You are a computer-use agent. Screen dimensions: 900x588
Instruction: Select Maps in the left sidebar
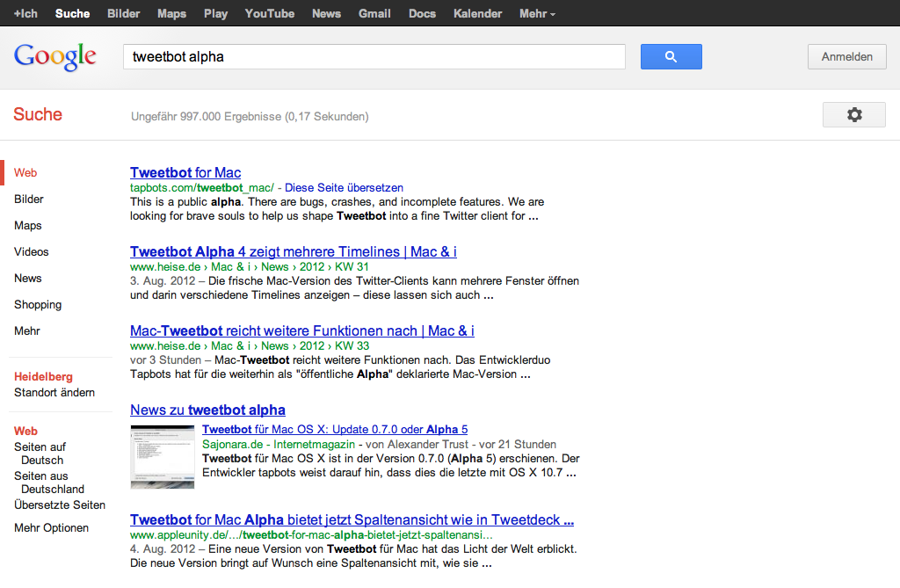pyautogui.click(x=27, y=226)
